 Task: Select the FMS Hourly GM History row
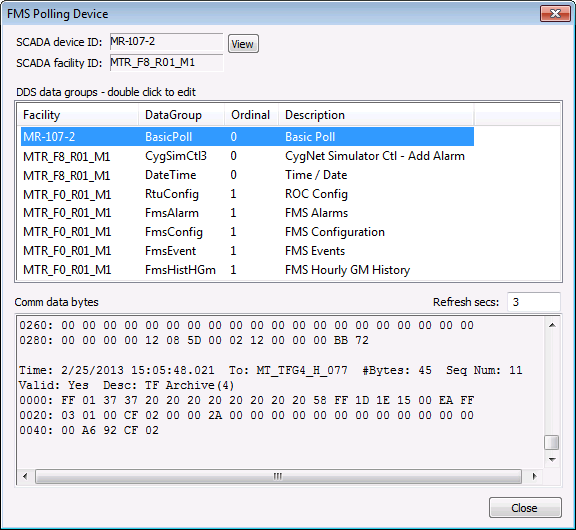pos(247,270)
